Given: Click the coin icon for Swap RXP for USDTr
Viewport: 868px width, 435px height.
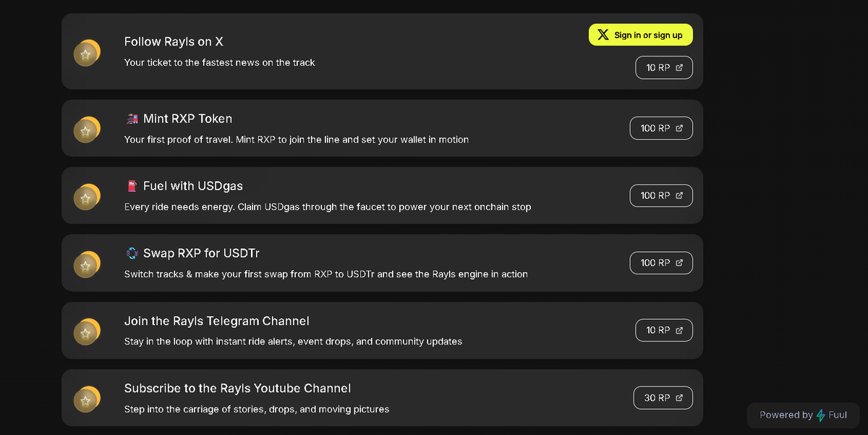Looking at the screenshot, I should pyautogui.click(x=87, y=263).
